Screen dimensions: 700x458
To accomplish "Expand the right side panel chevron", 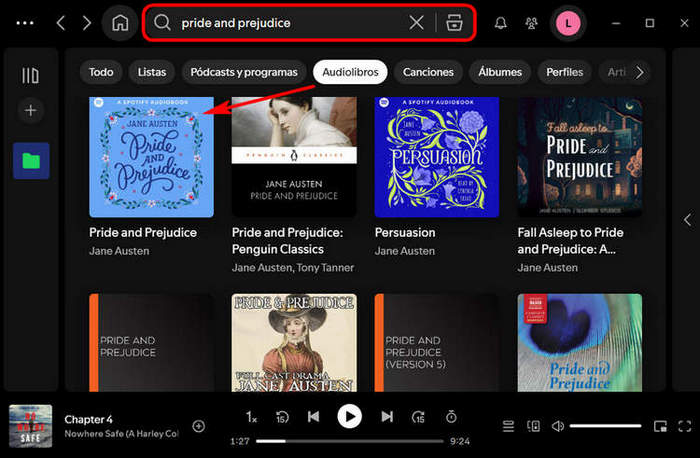I will (688, 220).
